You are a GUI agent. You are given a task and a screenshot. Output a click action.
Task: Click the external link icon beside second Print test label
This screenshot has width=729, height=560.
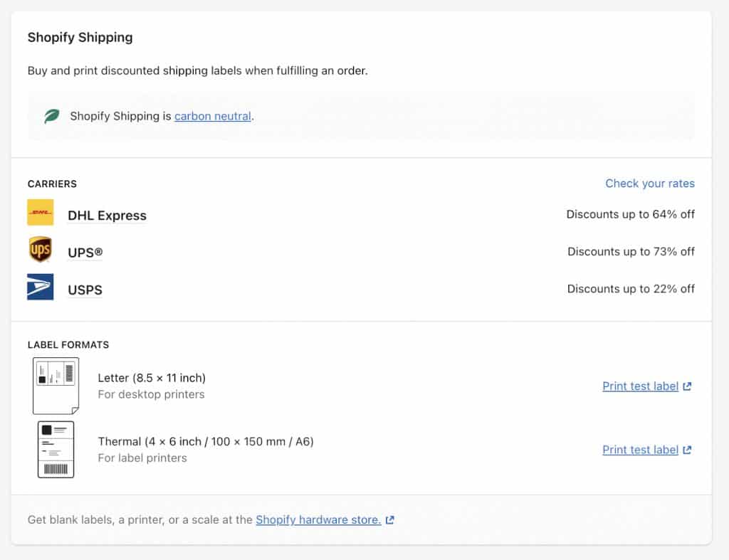tap(686, 449)
